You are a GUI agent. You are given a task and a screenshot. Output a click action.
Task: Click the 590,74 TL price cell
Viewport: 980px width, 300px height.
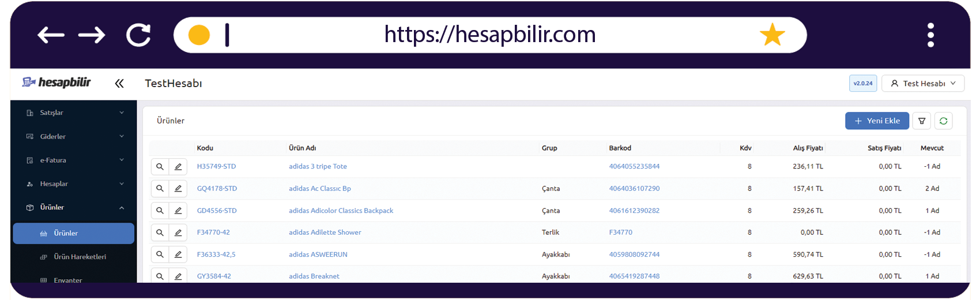coord(808,254)
